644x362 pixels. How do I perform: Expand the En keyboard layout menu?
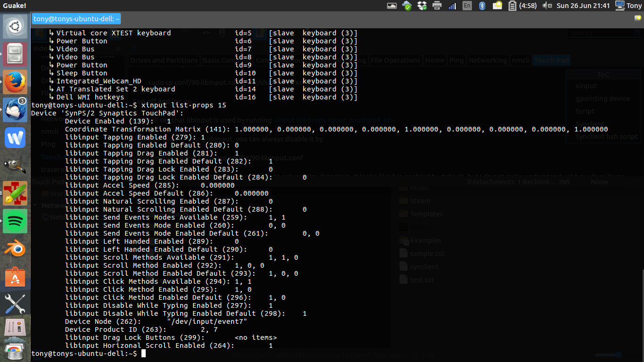pos(467,6)
